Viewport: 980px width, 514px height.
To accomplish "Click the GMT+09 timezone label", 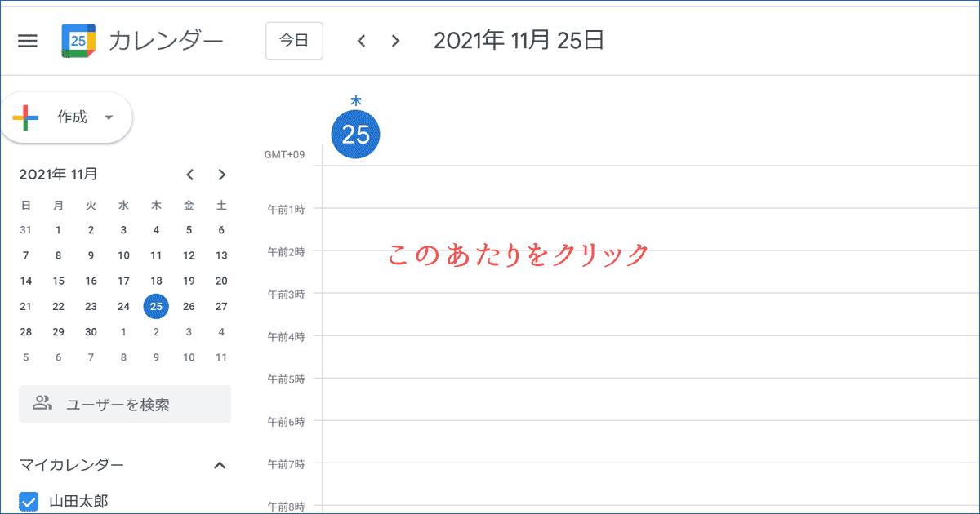I will click(x=283, y=153).
